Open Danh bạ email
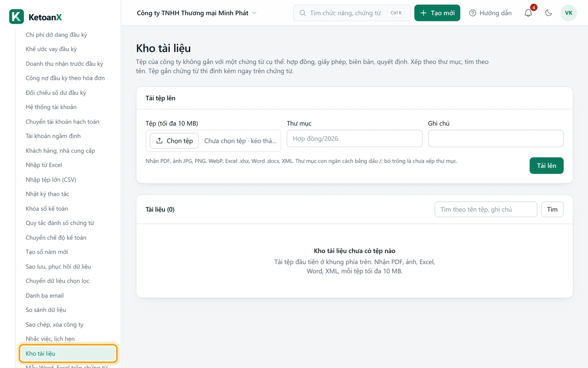Screen dimensions: 588x368 [x=44, y=296]
